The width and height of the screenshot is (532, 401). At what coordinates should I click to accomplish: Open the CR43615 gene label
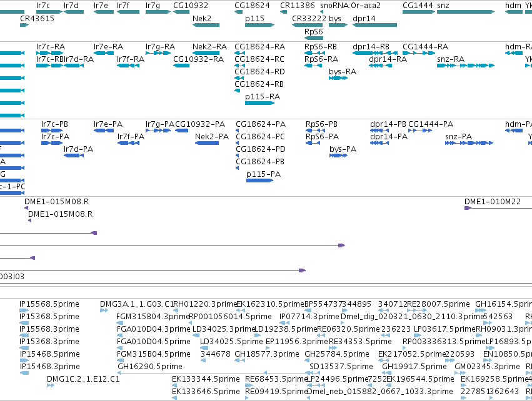coord(37,18)
